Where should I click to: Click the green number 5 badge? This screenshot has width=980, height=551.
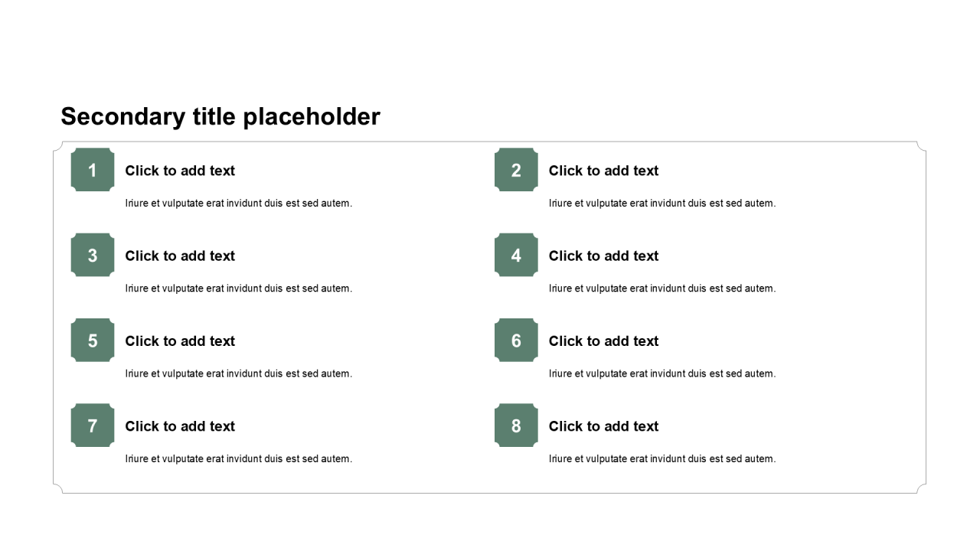coord(93,341)
